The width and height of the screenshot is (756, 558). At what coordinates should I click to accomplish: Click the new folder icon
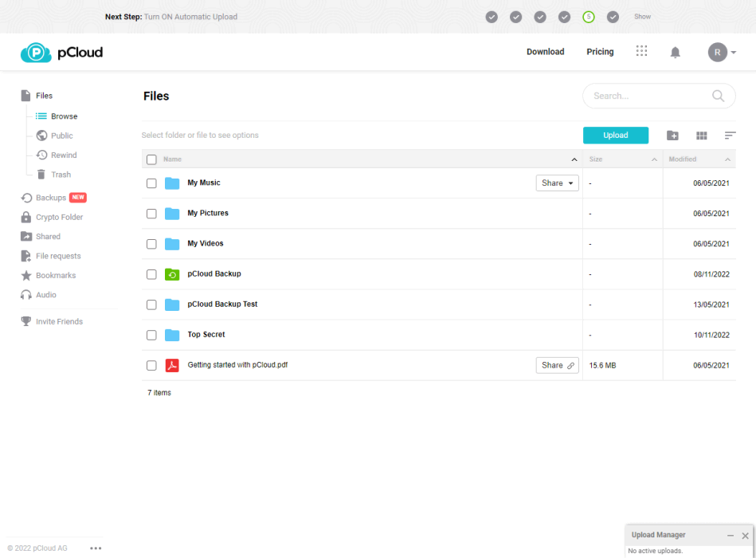tap(672, 136)
